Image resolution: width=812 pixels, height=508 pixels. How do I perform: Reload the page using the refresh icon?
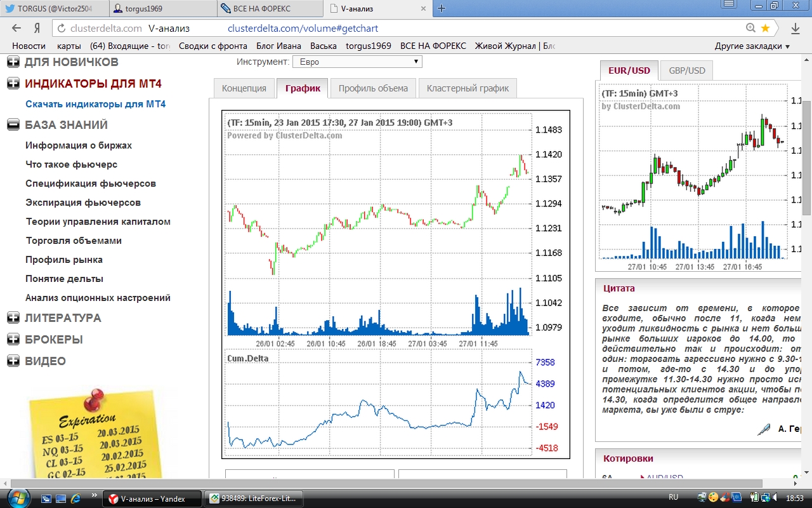coord(61,29)
